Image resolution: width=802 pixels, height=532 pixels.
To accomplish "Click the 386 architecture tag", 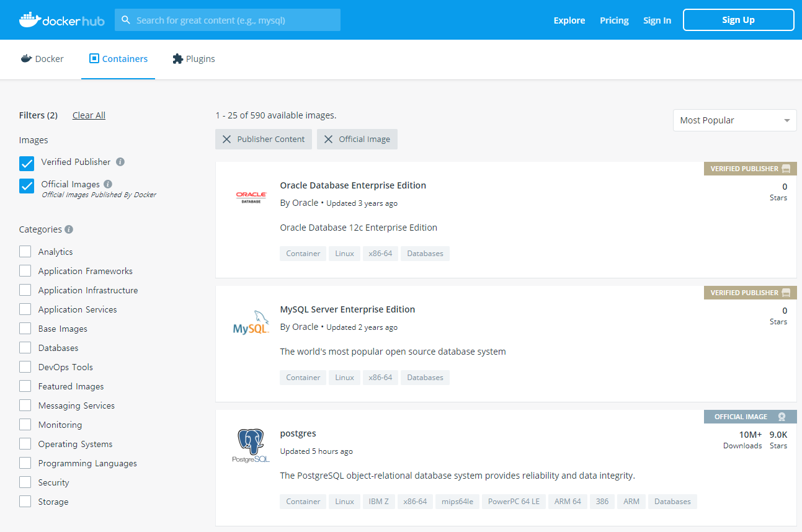I will [602, 502].
